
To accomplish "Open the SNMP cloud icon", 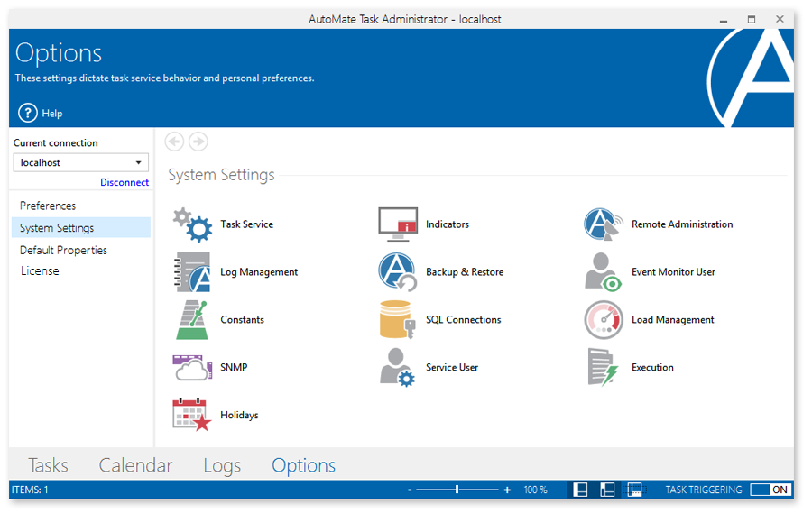I will (x=192, y=368).
